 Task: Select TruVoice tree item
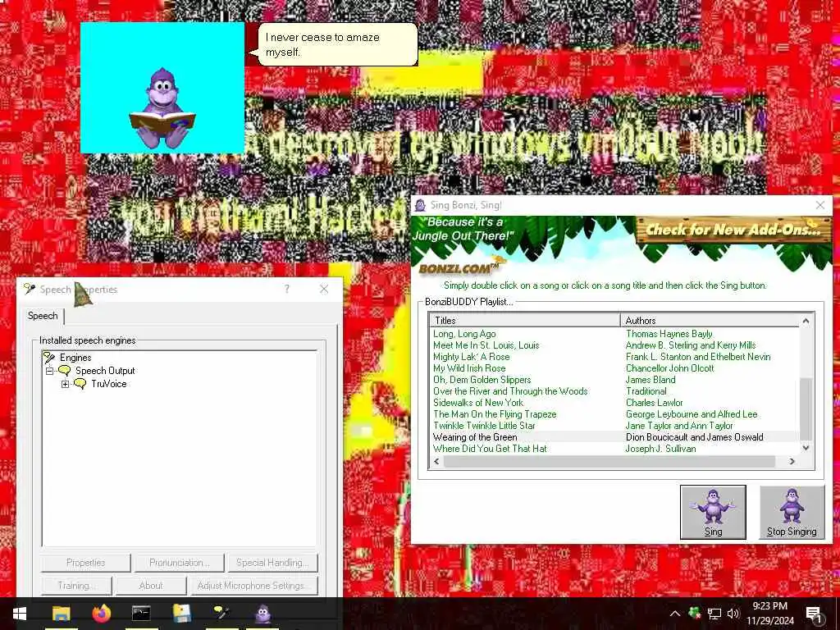(109, 384)
